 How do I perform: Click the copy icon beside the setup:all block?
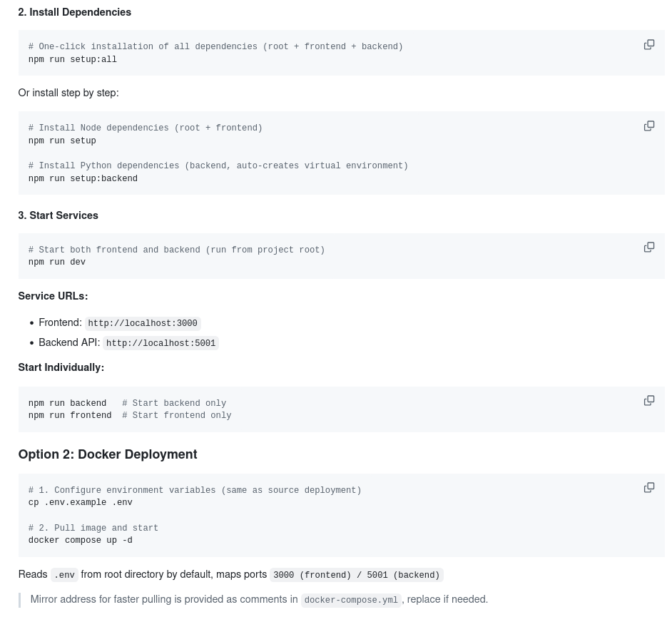[648, 44]
